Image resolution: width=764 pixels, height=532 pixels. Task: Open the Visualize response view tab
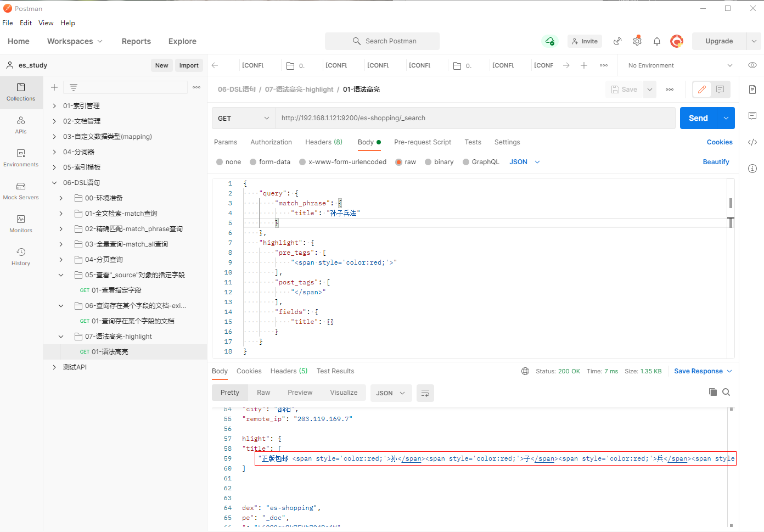coord(344,393)
